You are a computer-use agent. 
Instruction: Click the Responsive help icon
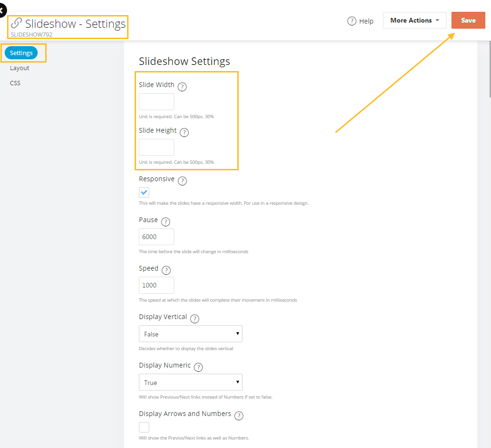182,180
